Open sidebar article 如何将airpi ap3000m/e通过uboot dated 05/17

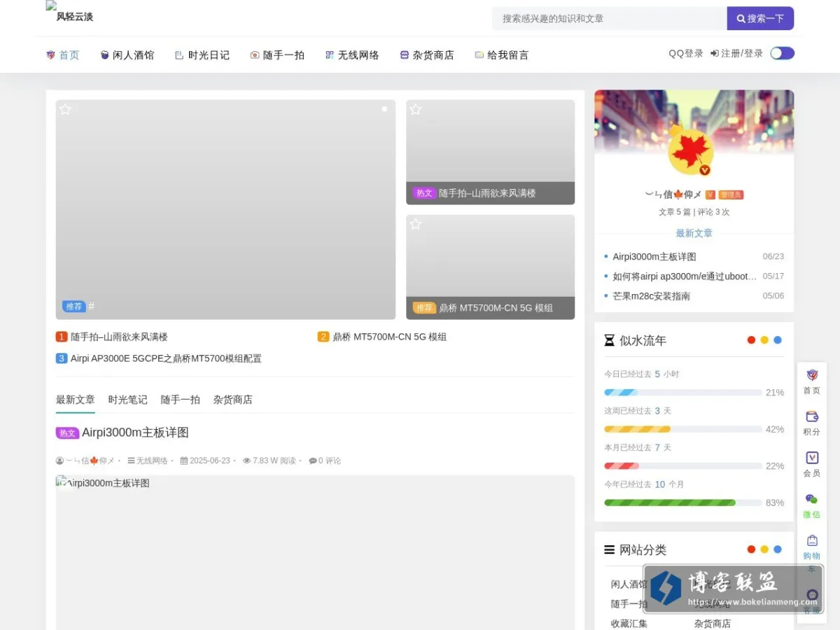click(685, 276)
